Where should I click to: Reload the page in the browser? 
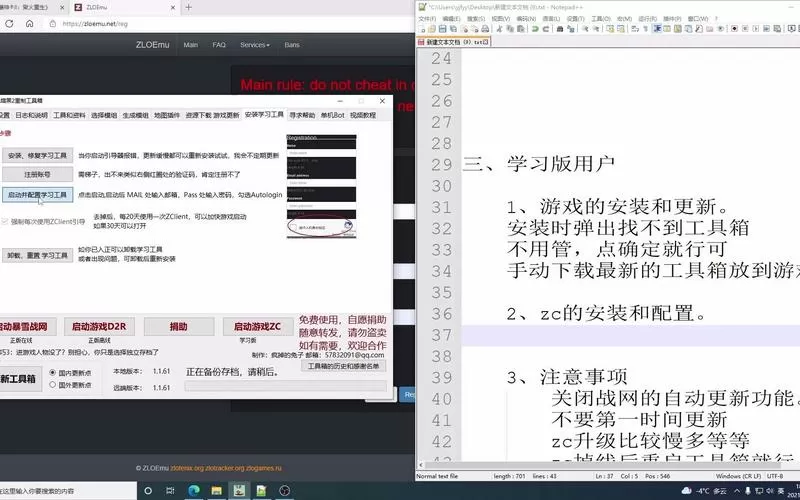click(x=9, y=23)
